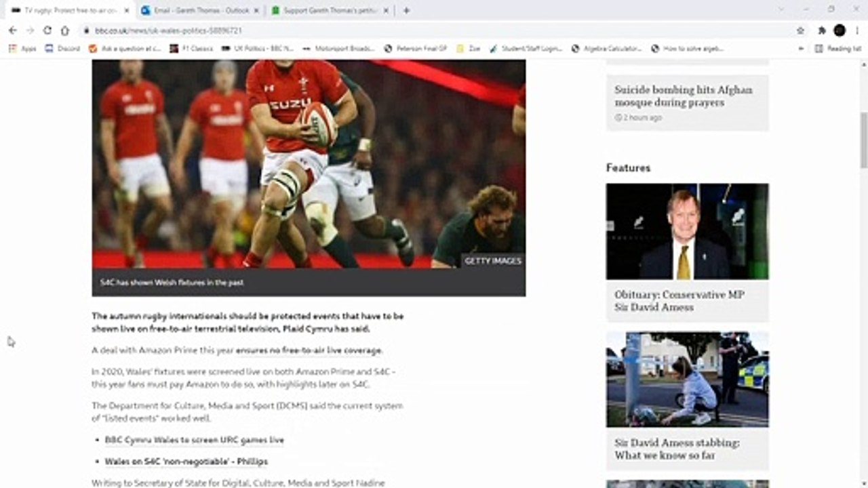868x488 pixels.
Task: Open the Zoe bookmark folder
Action: [469, 49]
